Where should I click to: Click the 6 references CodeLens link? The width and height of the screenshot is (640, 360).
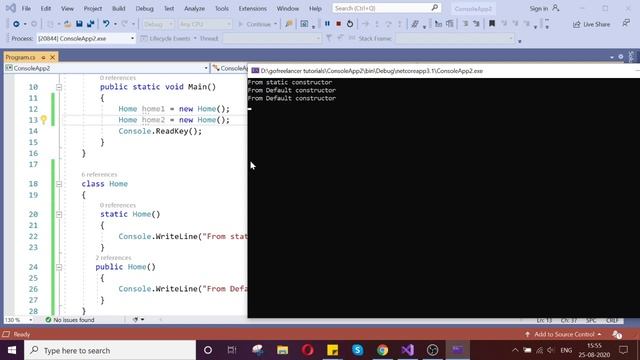tap(99, 174)
